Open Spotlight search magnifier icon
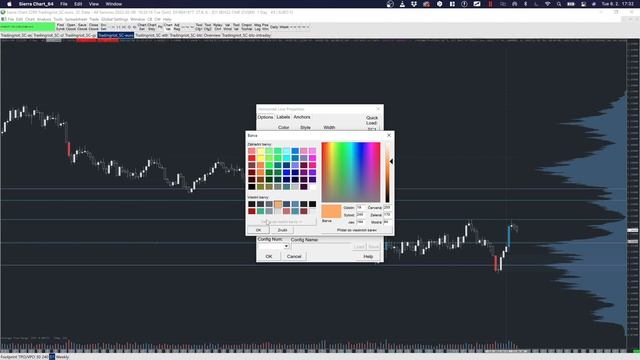Screen dimensions: 640x360 pyautogui.click(x=559, y=4)
